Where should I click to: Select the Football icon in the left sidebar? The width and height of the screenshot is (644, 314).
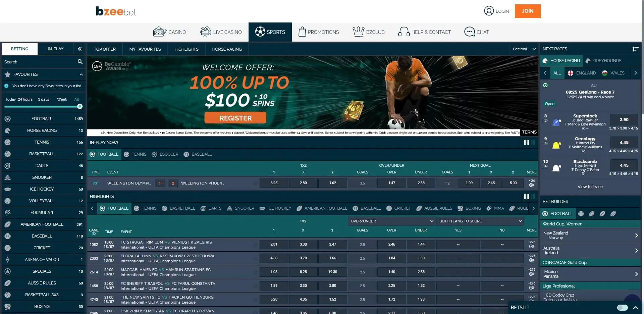(x=7, y=118)
